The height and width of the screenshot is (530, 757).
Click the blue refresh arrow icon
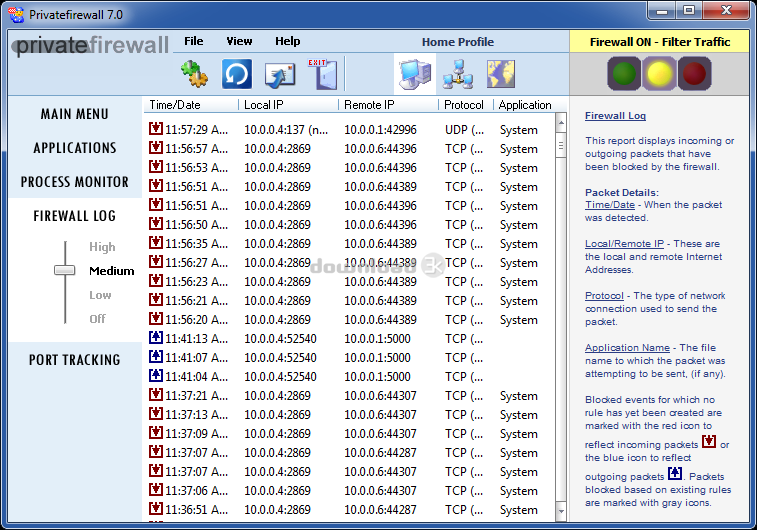click(236, 74)
